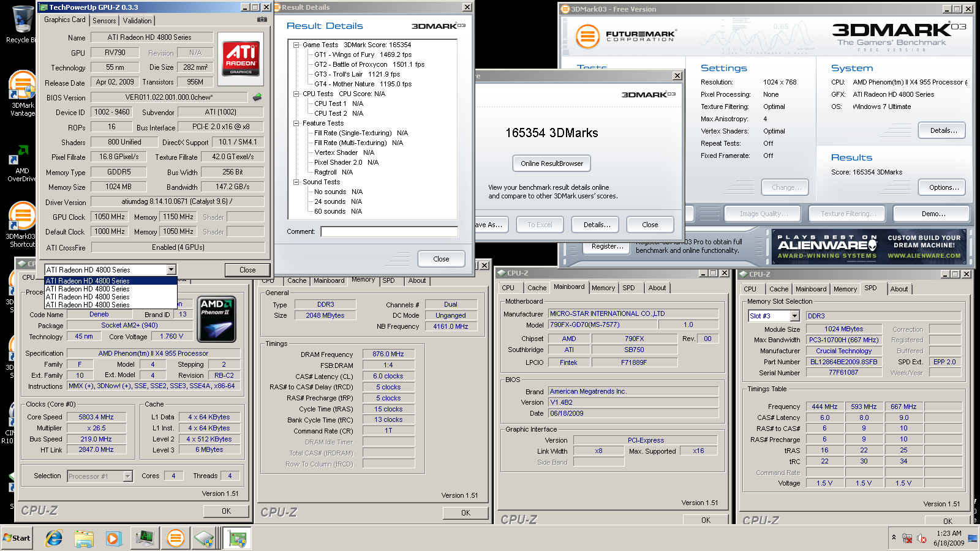Click the Bus Interface PCI-E 2.0 field
This screenshot has height=551, width=980.
(221, 127)
